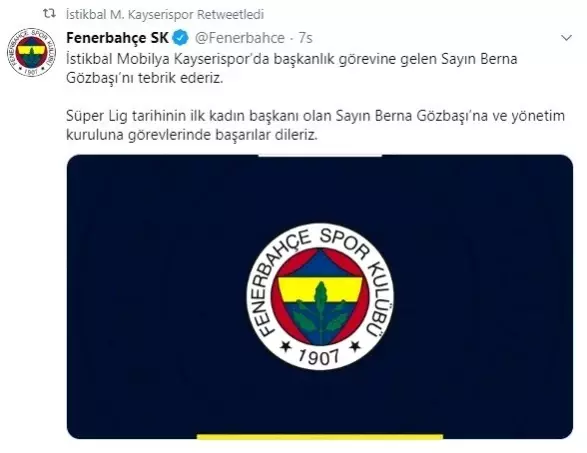Open İstikbal M. Kayserispor Retweetledi link
587x453 pixels.
(165, 15)
